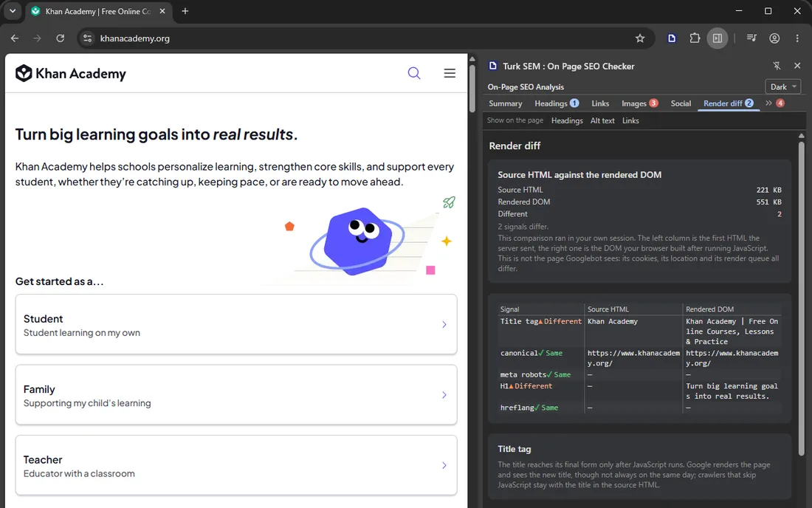This screenshot has height=508, width=812.
Task: Open the Dark theme dropdown
Action: point(782,86)
